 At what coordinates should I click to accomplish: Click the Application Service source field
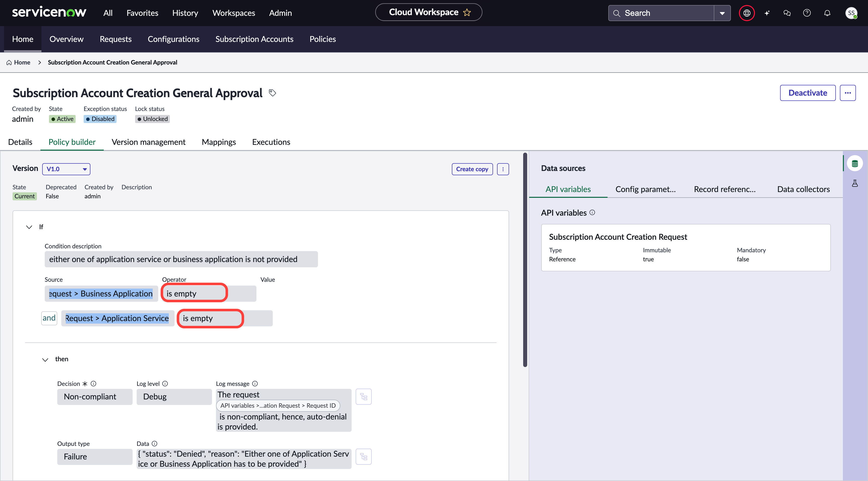point(118,318)
